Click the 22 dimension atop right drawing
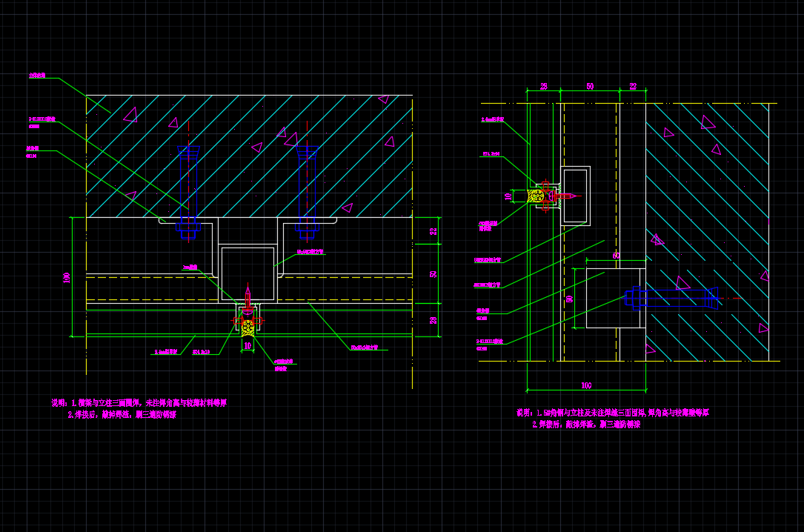This screenshot has width=804, height=532. coord(633,87)
